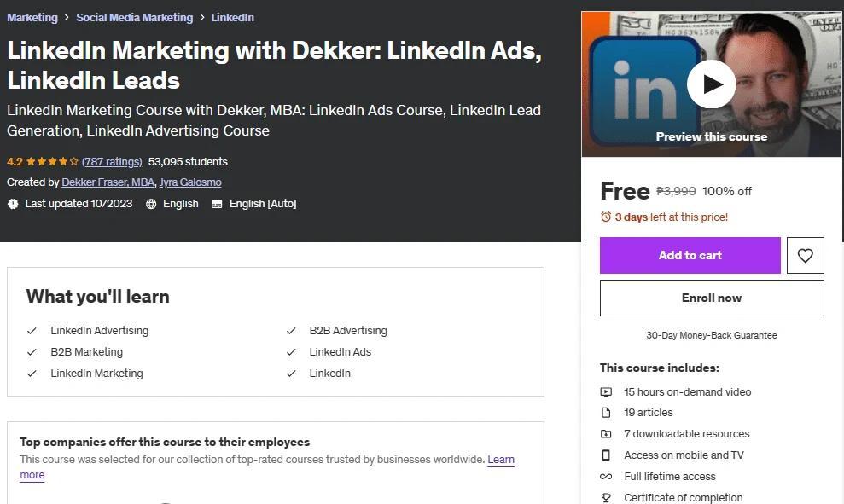Add course to wishlist with heart icon

coord(805,256)
